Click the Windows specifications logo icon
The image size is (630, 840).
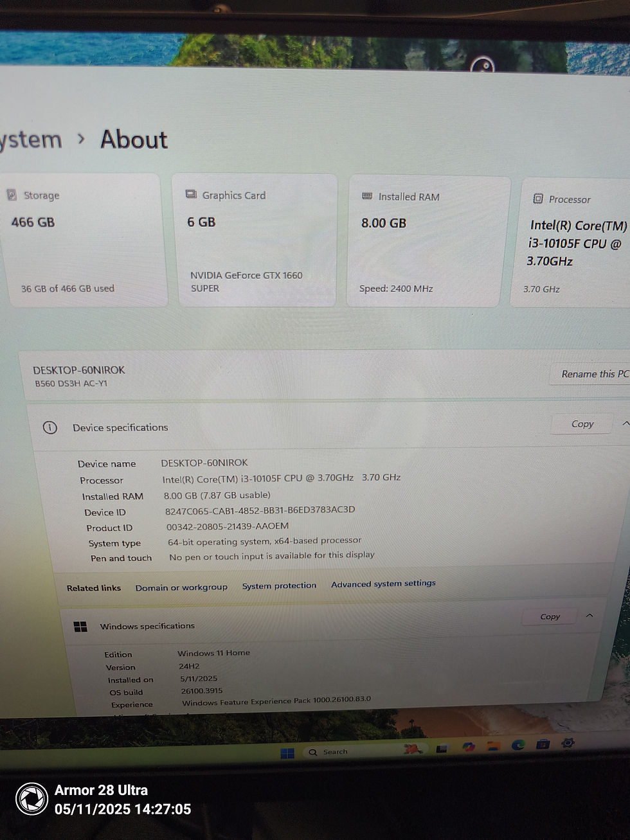[x=80, y=627]
